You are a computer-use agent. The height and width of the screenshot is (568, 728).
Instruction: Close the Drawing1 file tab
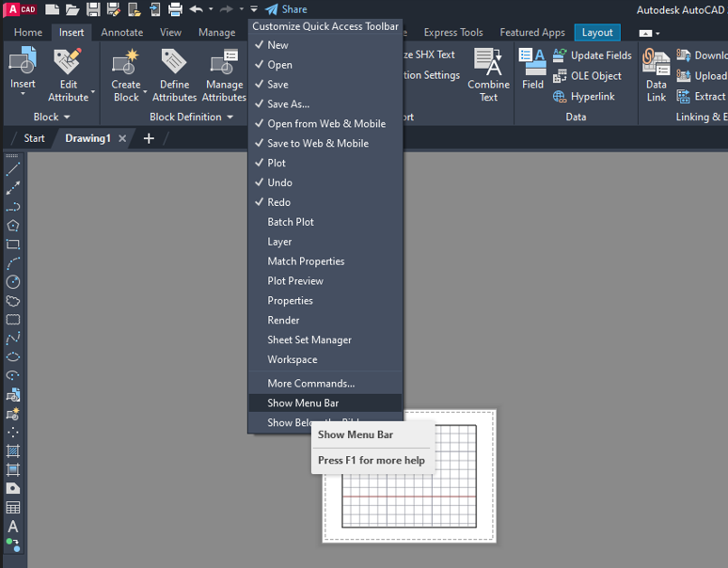[122, 138]
